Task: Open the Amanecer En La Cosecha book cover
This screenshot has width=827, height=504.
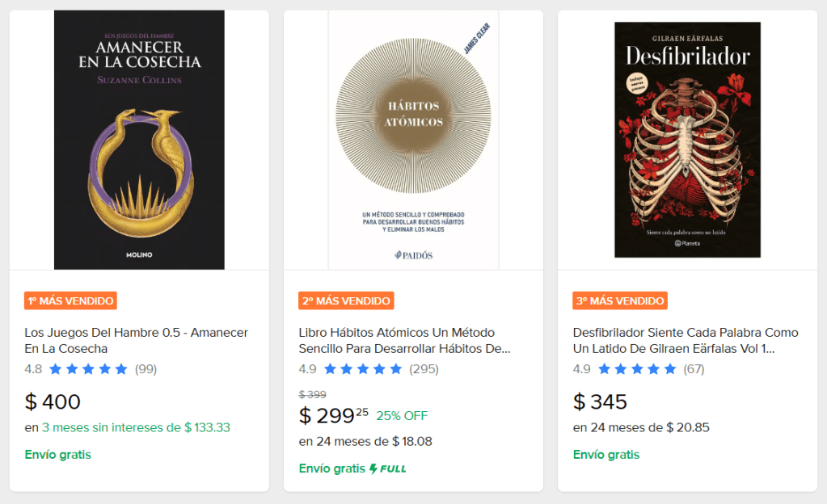Action: (139, 140)
